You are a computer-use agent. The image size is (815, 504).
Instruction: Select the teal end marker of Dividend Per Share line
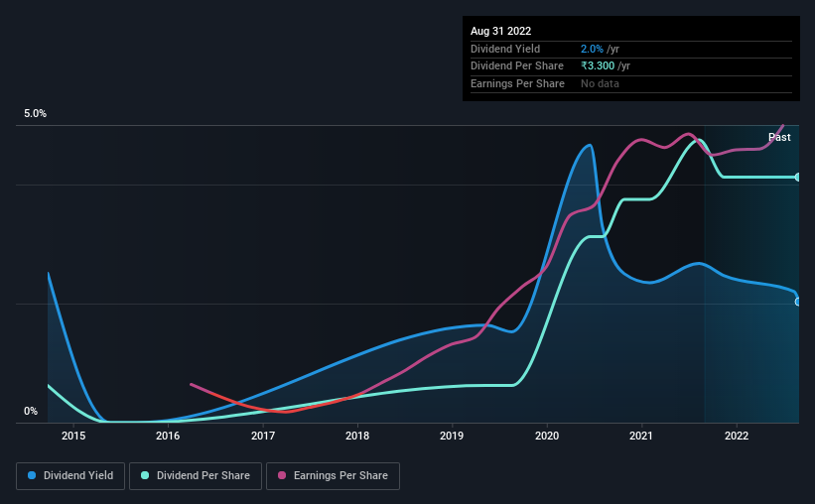click(x=797, y=178)
